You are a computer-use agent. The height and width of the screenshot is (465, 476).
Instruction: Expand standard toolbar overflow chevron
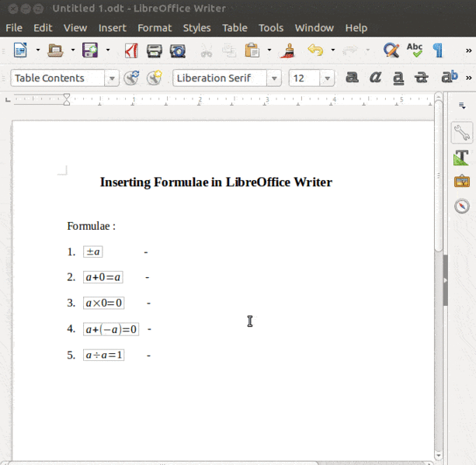coord(469,50)
